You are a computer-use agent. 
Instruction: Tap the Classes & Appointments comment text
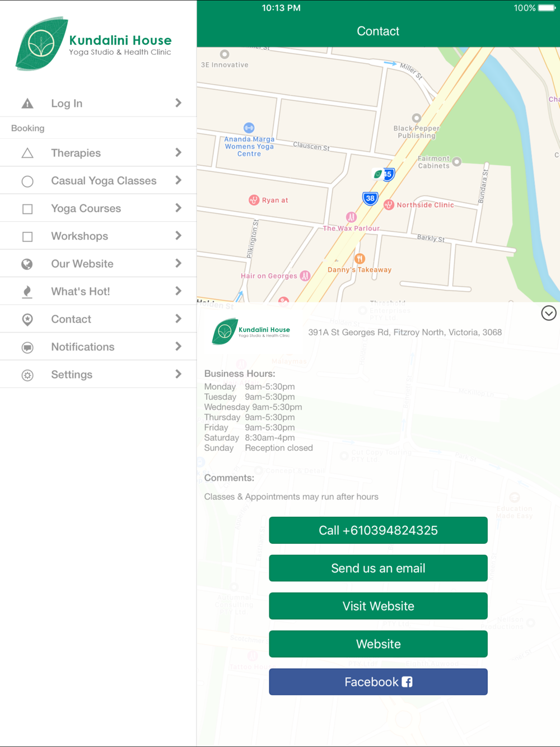pyautogui.click(x=291, y=497)
